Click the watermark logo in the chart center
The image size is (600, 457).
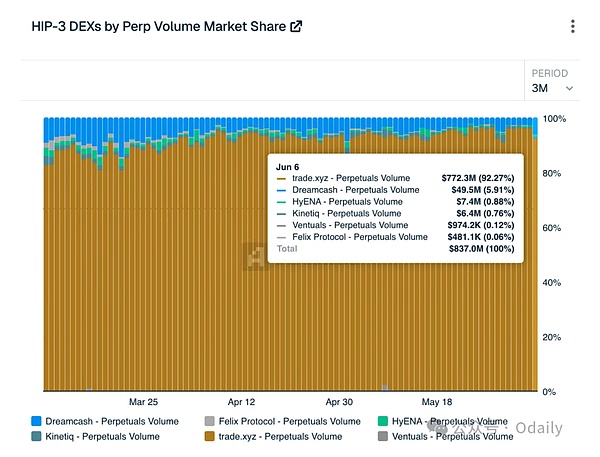coord(255,256)
